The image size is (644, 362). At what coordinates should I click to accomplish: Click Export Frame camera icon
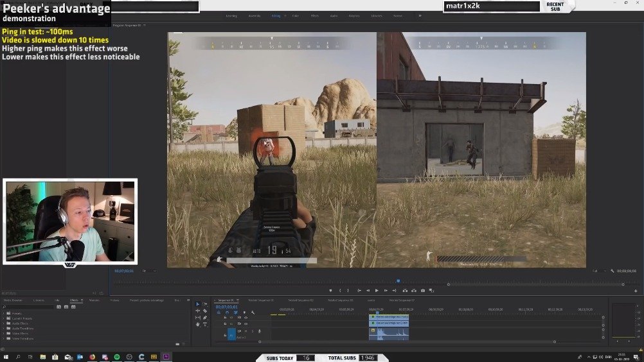[423, 291]
